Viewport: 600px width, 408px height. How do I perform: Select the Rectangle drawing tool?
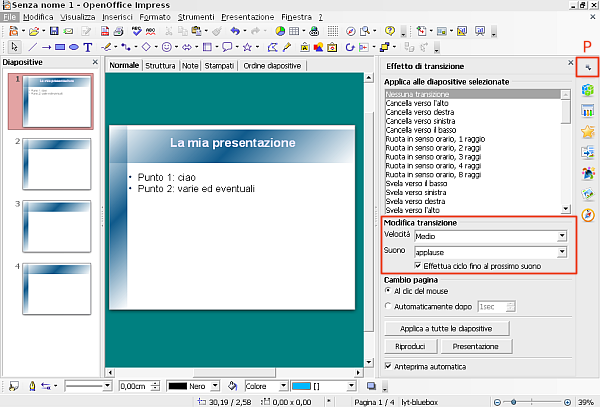point(60,46)
